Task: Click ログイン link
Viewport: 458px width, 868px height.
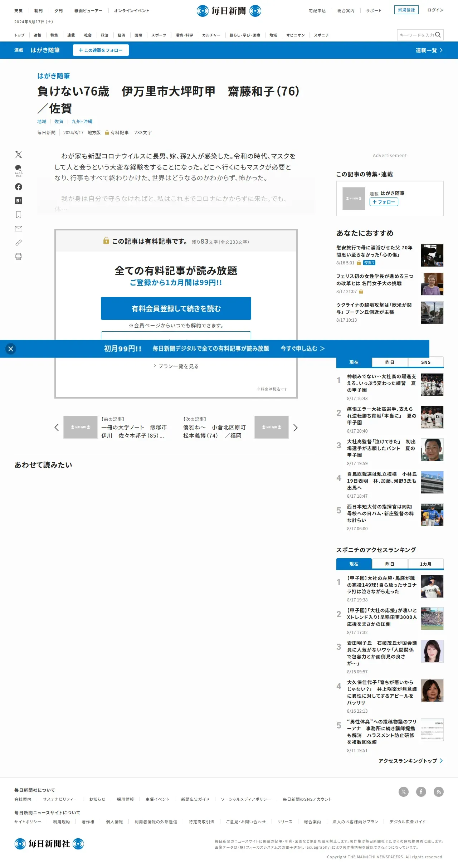Action: pos(435,10)
